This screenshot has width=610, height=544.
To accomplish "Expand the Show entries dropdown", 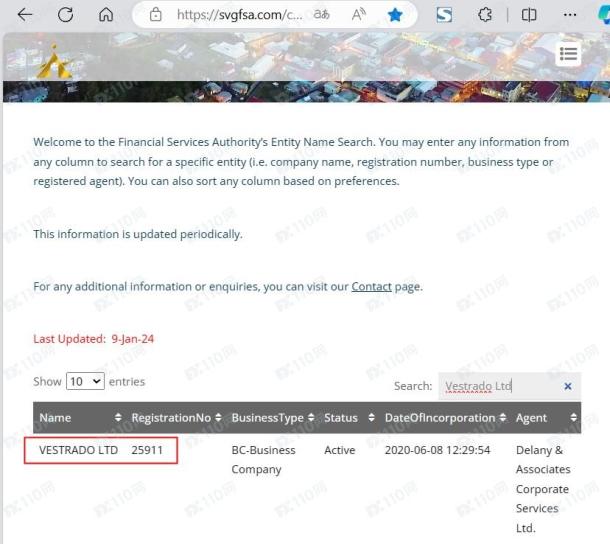I will 85,381.
